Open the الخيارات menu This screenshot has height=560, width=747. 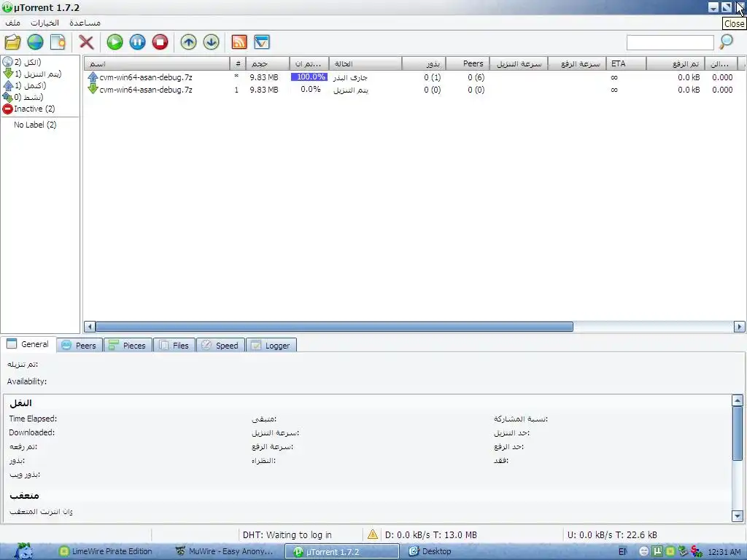(44, 23)
